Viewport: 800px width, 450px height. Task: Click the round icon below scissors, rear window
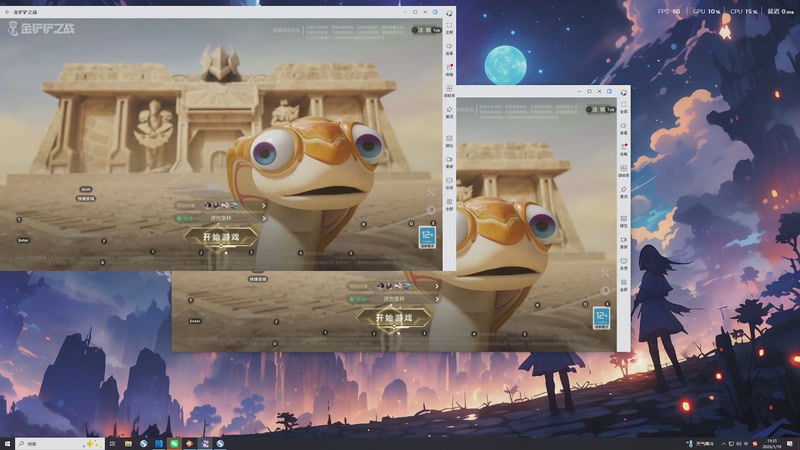pos(605,291)
